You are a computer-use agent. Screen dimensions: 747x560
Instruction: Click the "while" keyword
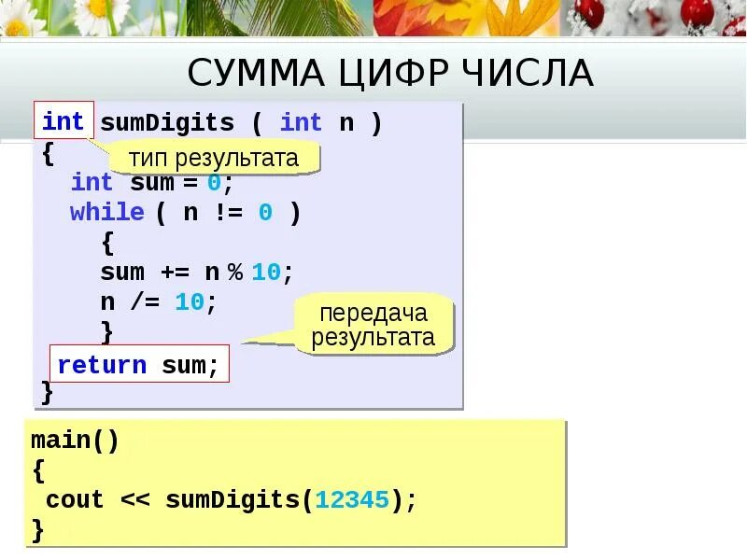pos(107,212)
